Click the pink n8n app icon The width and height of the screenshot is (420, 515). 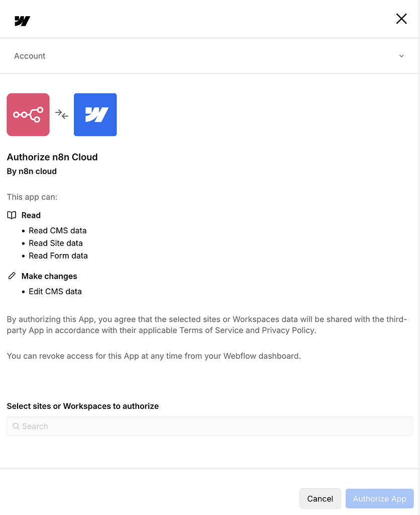point(28,115)
